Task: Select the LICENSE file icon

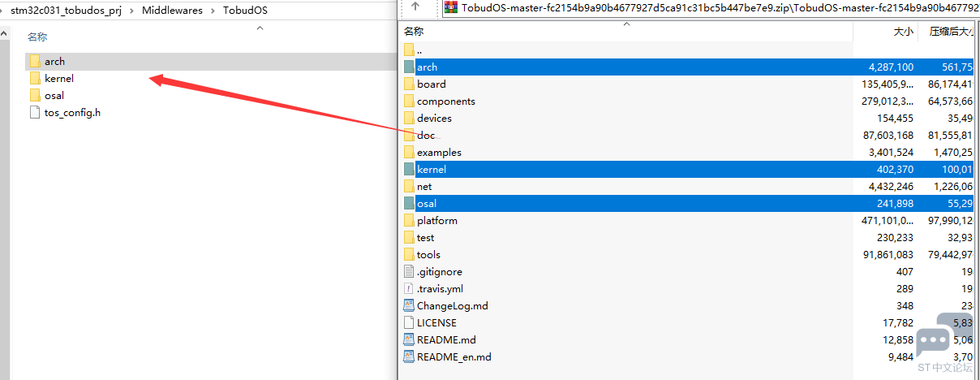Action: point(409,322)
